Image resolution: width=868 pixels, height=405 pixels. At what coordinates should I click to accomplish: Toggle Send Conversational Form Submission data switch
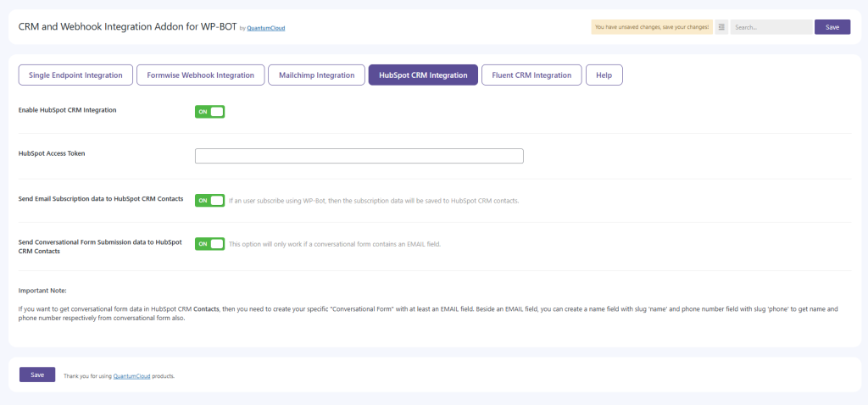(210, 244)
